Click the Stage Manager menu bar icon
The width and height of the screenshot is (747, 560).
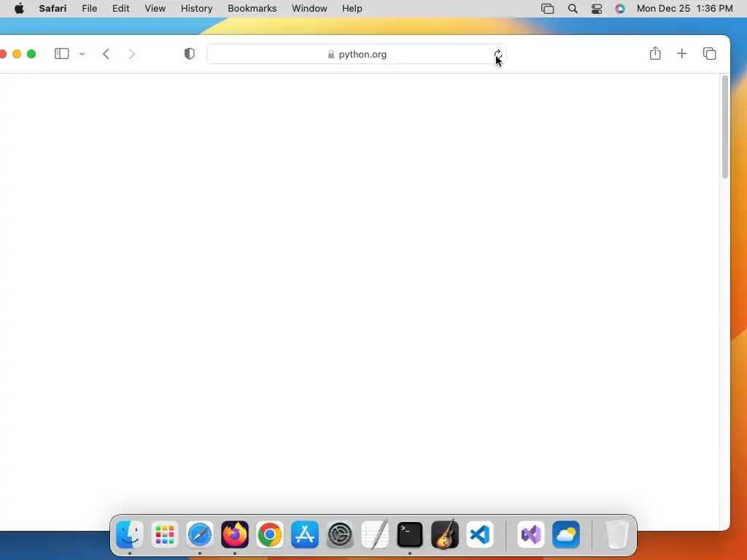pos(547,9)
